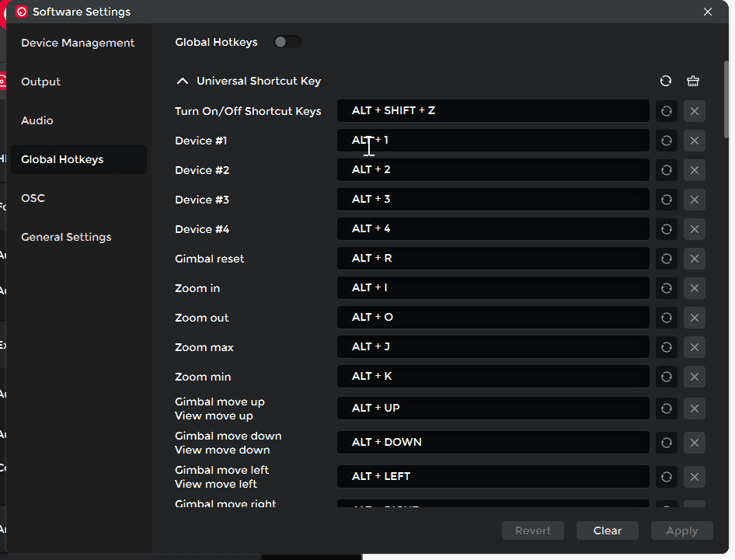The image size is (735, 560).
Task: Remove the Zoom max hotkey binding
Action: click(694, 347)
